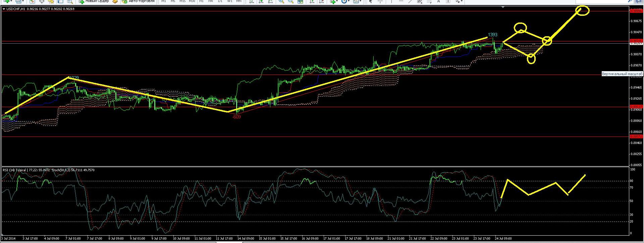This screenshot has width=644, height=243.
Task: Switch to H4 timeframe
Action: tap(211, 1)
